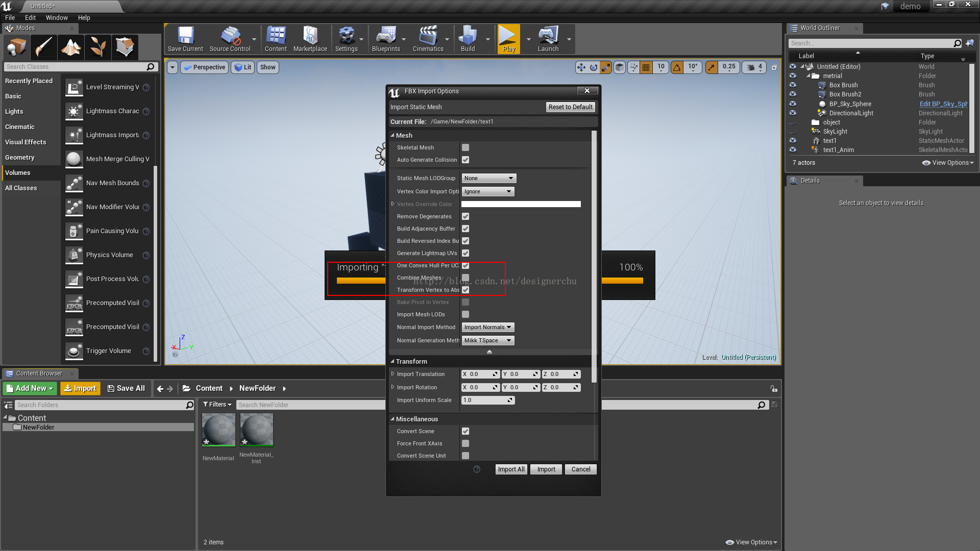Screen dimensions: 980x551
Task: Open the Settings toolbar icon
Action: pyautogui.click(x=347, y=39)
